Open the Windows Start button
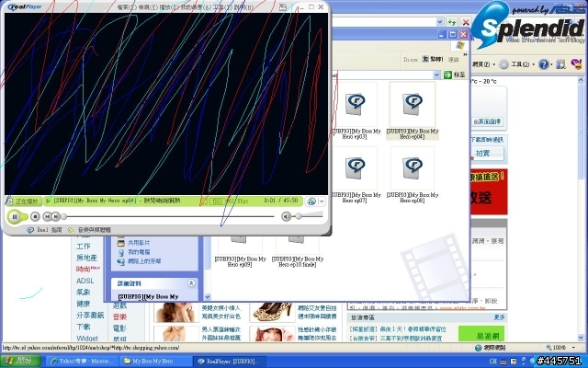 [20, 361]
